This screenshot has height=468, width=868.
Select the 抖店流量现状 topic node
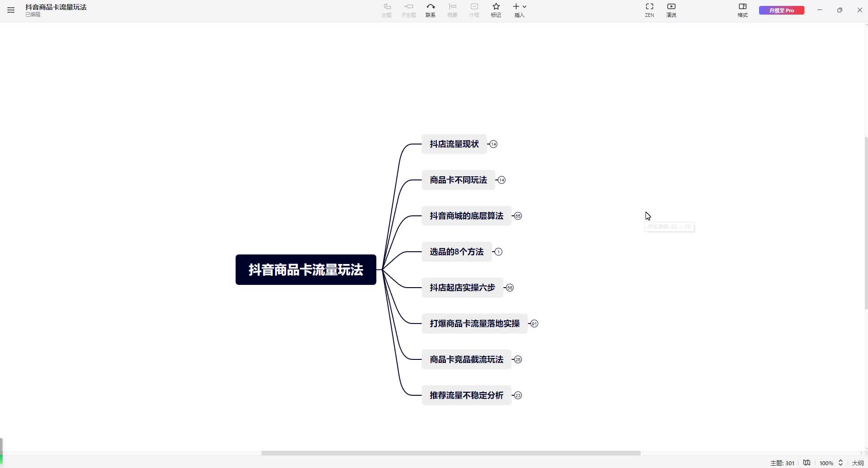454,144
